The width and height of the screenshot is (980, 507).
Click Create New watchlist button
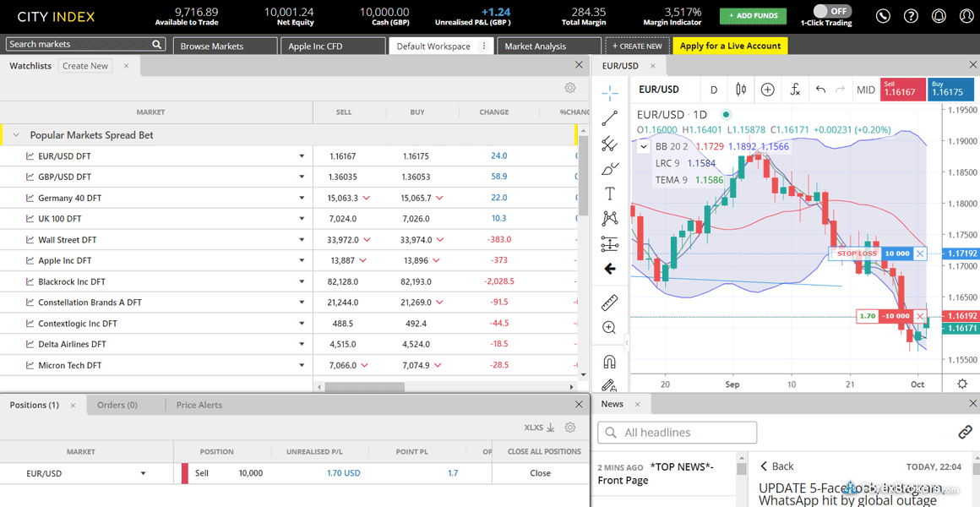[x=85, y=66]
